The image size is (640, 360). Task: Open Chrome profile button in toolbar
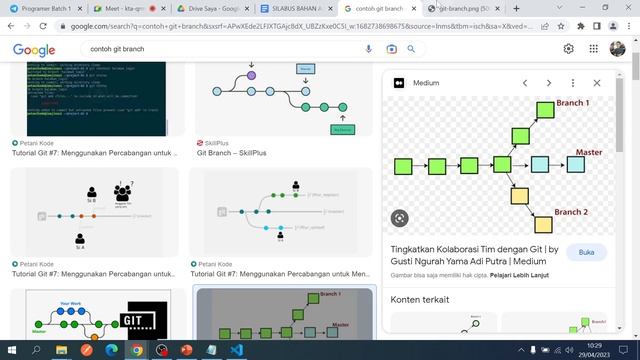(x=613, y=26)
